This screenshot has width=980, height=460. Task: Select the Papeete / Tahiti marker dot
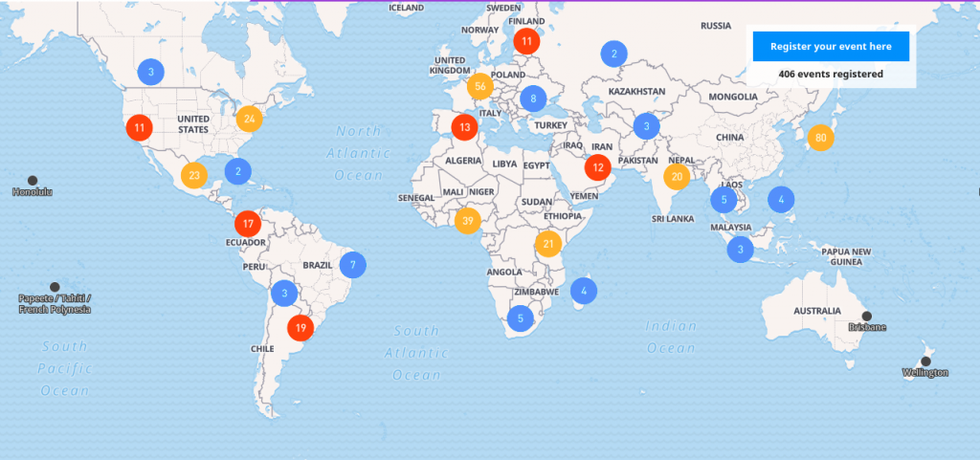55,287
